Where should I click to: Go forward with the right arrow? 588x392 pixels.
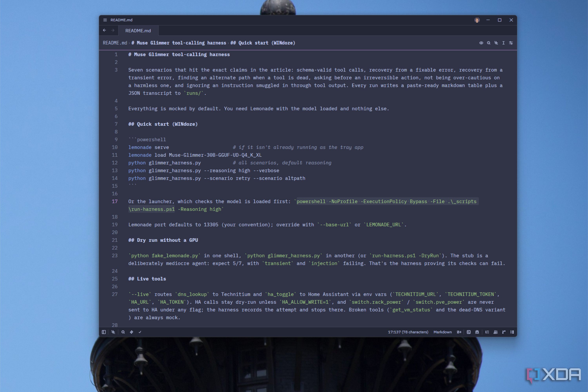click(113, 30)
